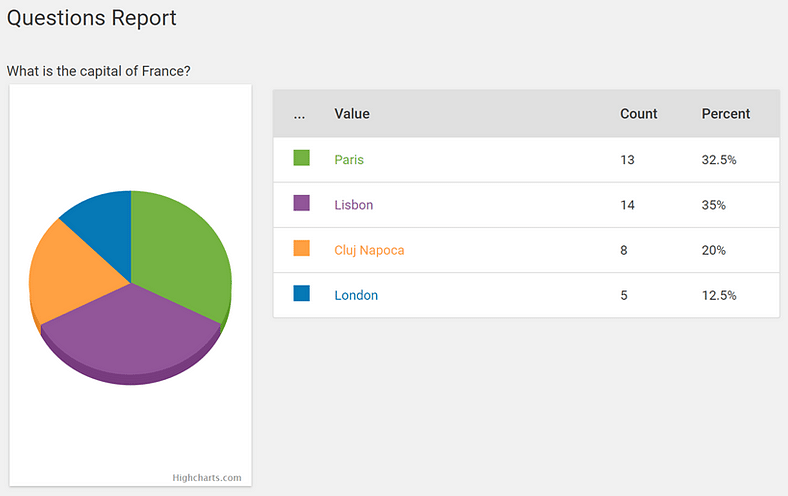Open the Highcharts.com credit link
The height and width of the screenshot is (496, 788).
[x=207, y=478]
